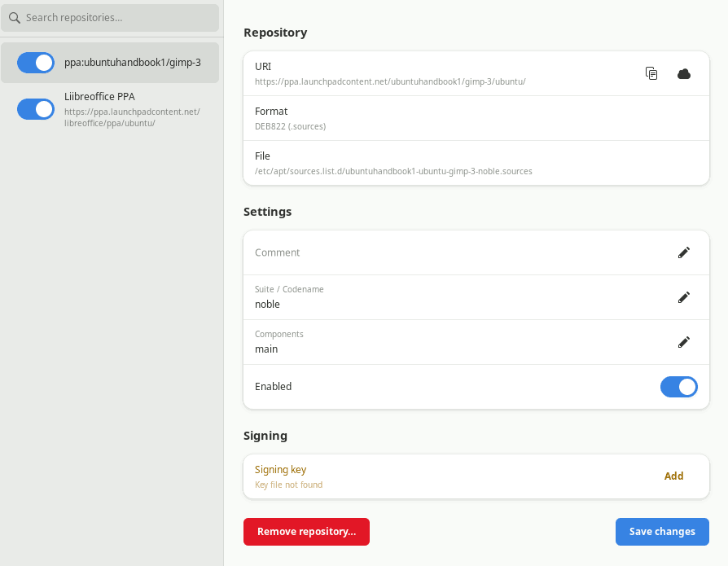This screenshot has width=728, height=566.
Task: Click the 'noble' codename value
Action: (x=267, y=304)
